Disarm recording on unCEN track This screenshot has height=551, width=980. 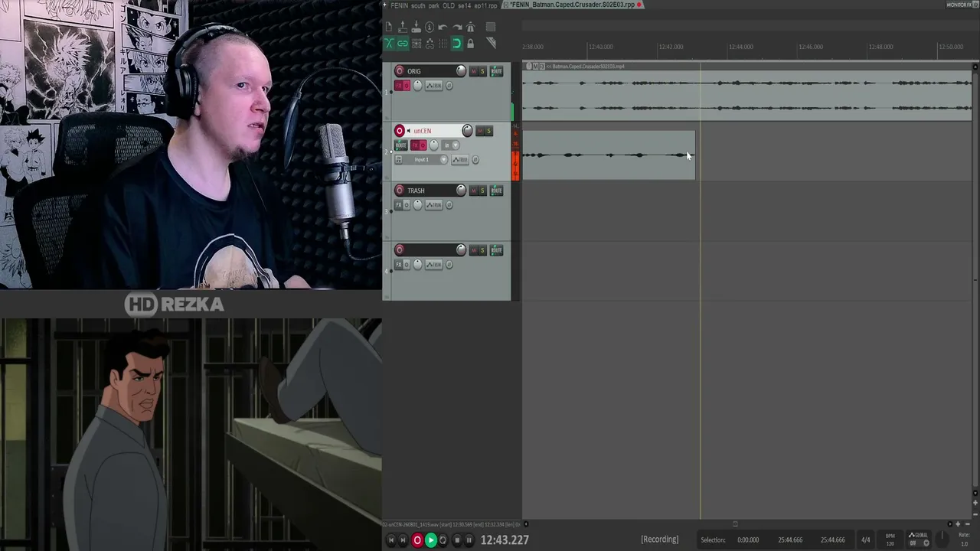400,131
